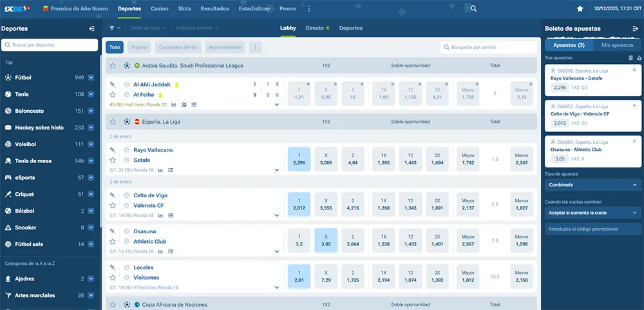Favorite the Celta de Vigo match
Screen dimensions: 644x310
(x=113, y=205)
